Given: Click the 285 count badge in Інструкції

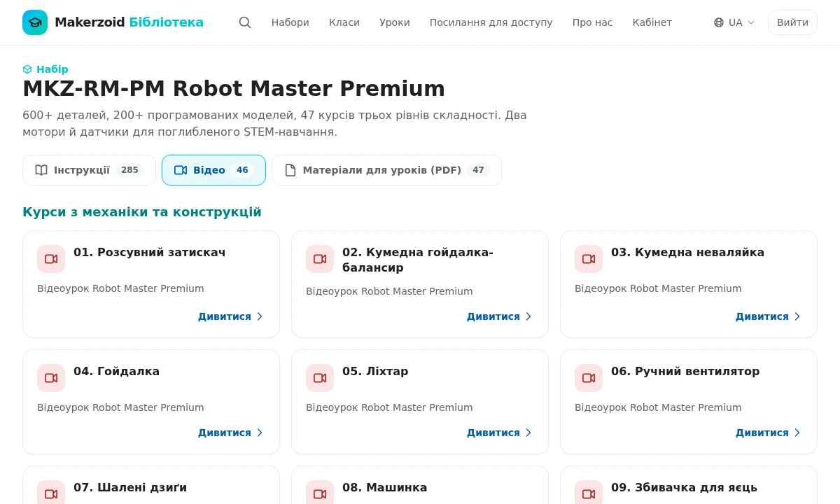Looking at the screenshot, I should coord(129,170).
